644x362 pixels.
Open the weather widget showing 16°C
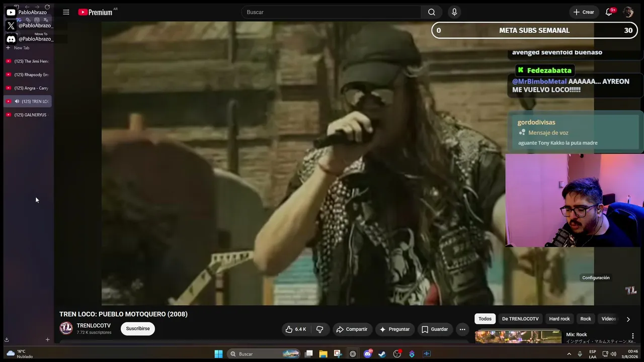[20, 354]
